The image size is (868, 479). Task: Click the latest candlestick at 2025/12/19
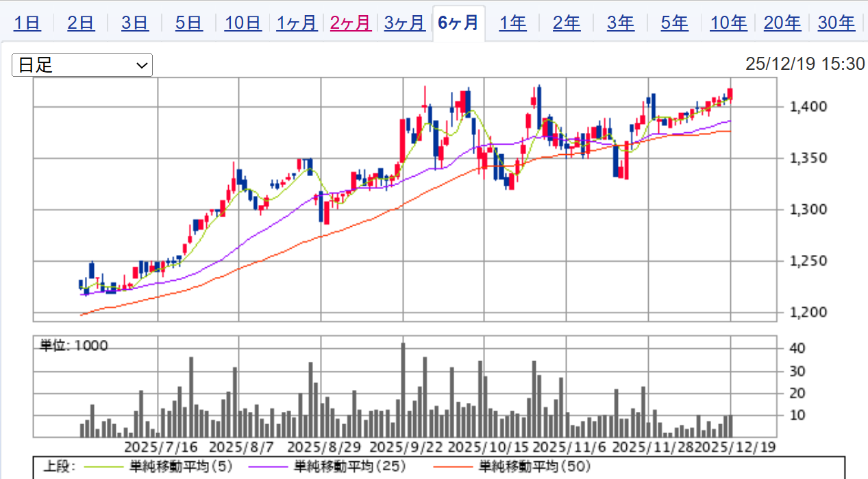(x=731, y=95)
